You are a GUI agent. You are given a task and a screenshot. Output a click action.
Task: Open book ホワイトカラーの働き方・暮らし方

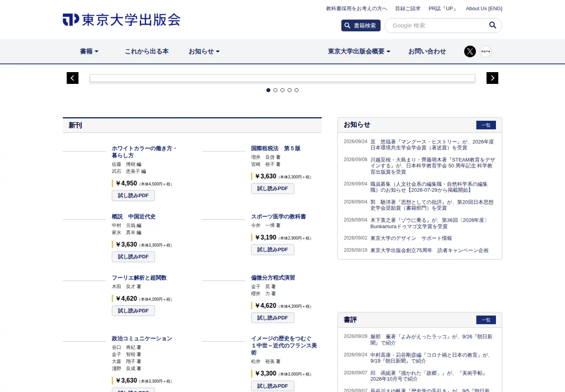[x=144, y=152]
